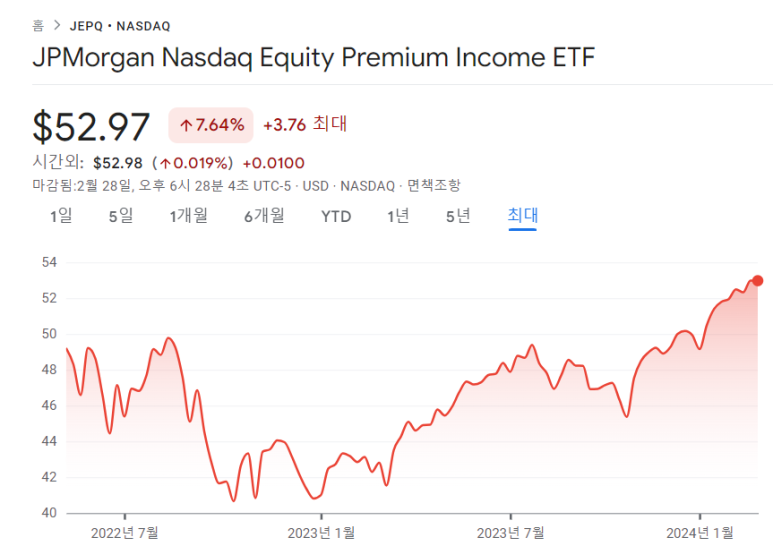Switch chart to 1개월 range
Image resolution: width=773 pixels, height=546 pixels.
(x=188, y=216)
